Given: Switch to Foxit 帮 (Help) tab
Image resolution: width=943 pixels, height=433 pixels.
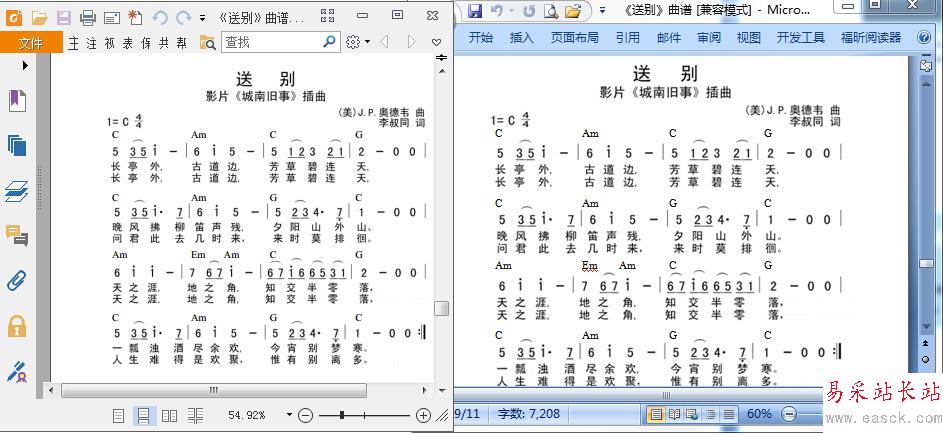Looking at the screenshot, I should [x=182, y=43].
